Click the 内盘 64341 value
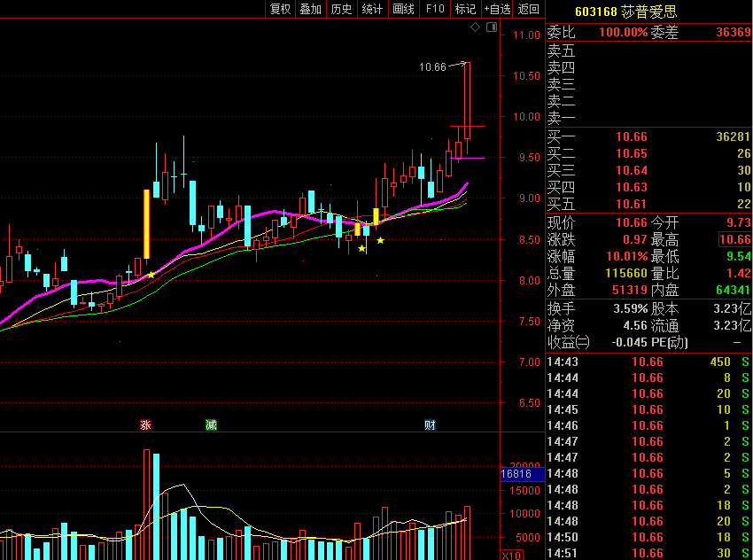This screenshot has width=753, height=560. [x=734, y=290]
